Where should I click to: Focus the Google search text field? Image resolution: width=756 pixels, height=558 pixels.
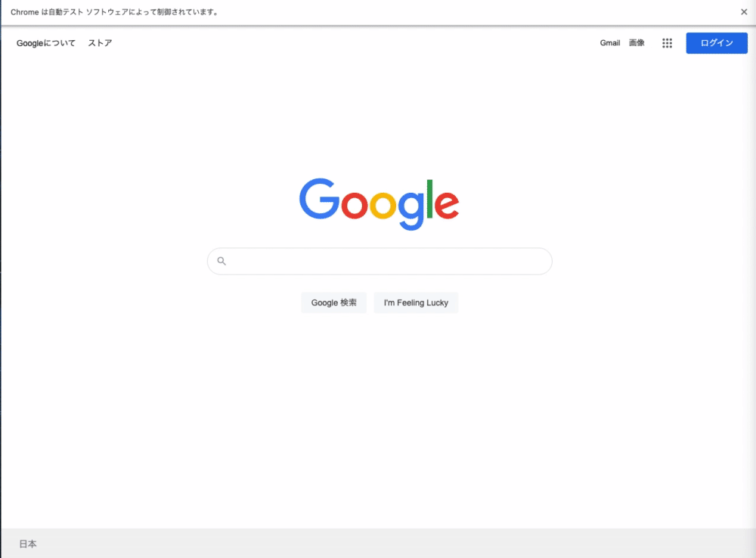click(380, 262)
